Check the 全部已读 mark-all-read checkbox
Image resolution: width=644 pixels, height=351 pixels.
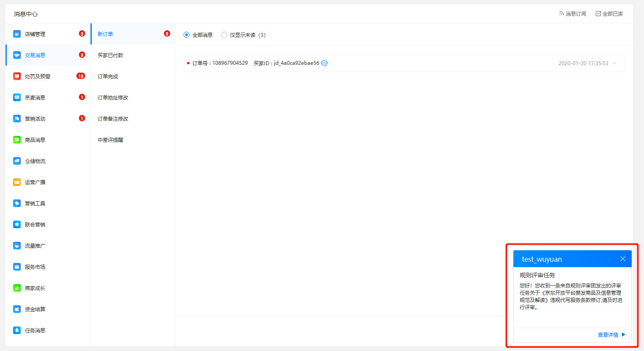pos(598,14)
